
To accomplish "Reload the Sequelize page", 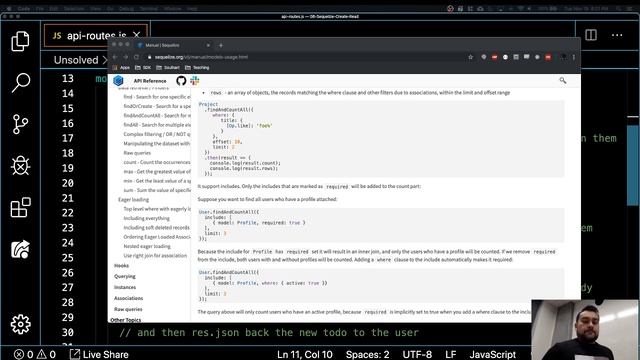I will [x=136, y=57].
